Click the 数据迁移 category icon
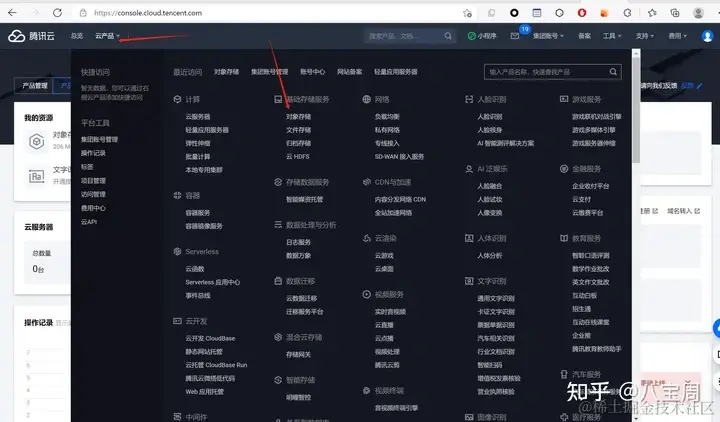Screen dimensions: 720x422 tap(278, 281)
